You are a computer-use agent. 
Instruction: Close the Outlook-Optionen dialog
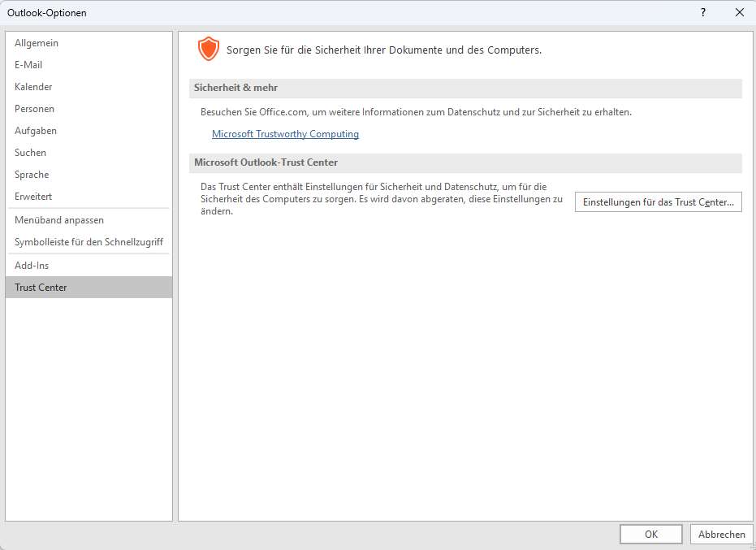[740, 12]
